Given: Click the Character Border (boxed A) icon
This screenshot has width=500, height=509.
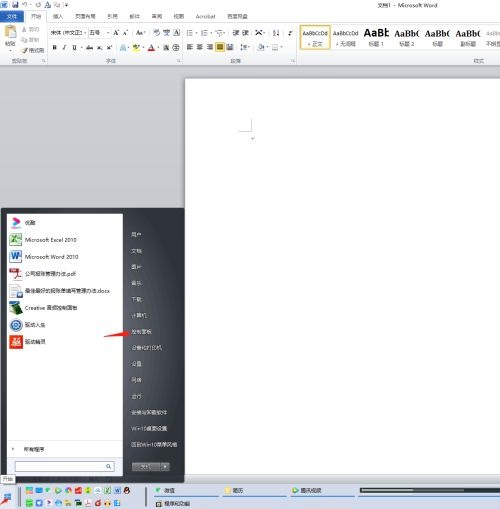Looking at the screenshot, I should pyautogui.click(x=177, y=33).
